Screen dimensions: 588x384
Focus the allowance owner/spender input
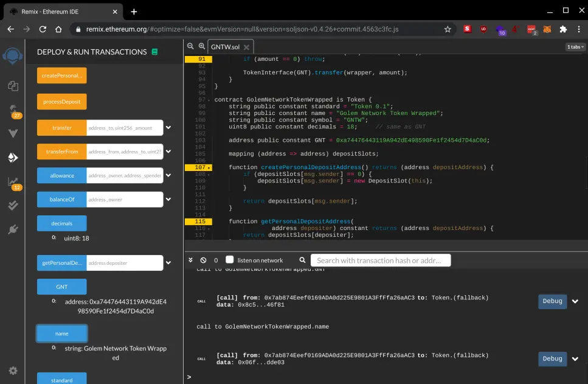coord(125,176)
